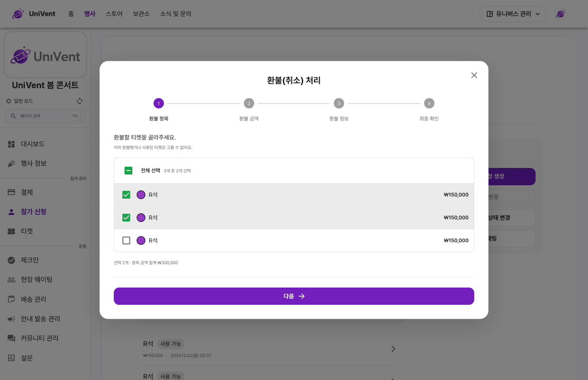
Task: Click the 티켓 ticket icon
Action: 12,231
